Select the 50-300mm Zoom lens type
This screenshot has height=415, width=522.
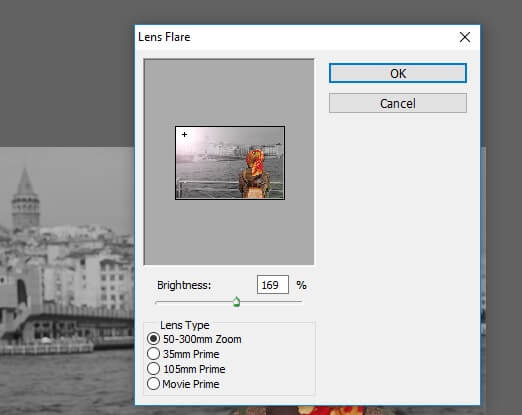tap(153, 339)
